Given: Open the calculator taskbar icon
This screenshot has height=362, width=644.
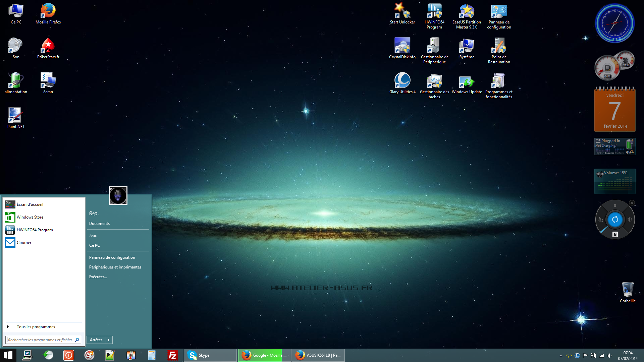Looking at the screenshot, I should point(152,355).
